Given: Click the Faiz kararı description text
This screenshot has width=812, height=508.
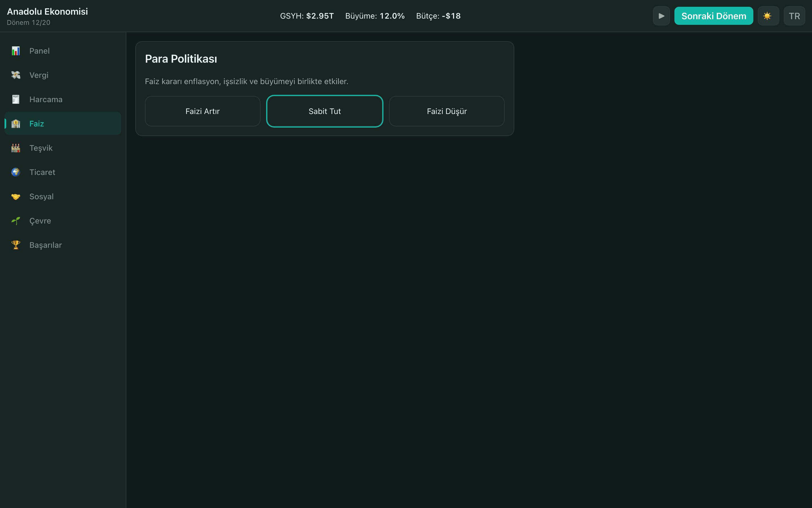Looking at the screenshot, I should [247, 81].
